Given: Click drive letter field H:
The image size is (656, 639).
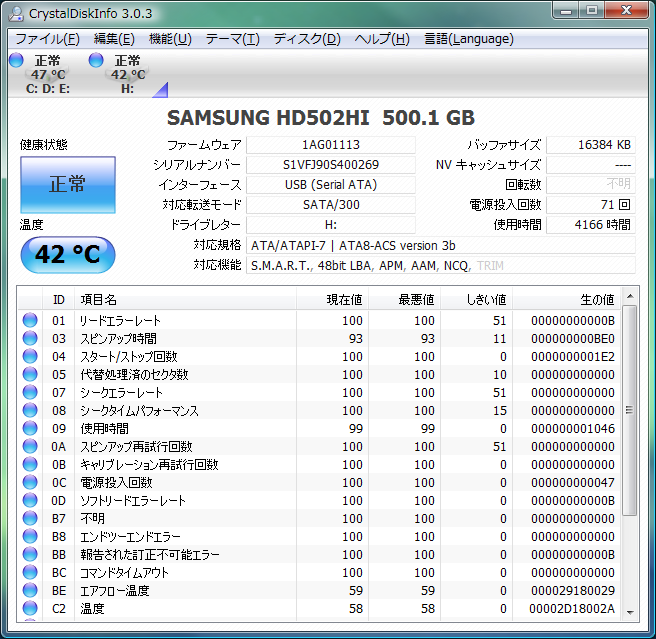Looking at the screenshot, I should 331,225.
